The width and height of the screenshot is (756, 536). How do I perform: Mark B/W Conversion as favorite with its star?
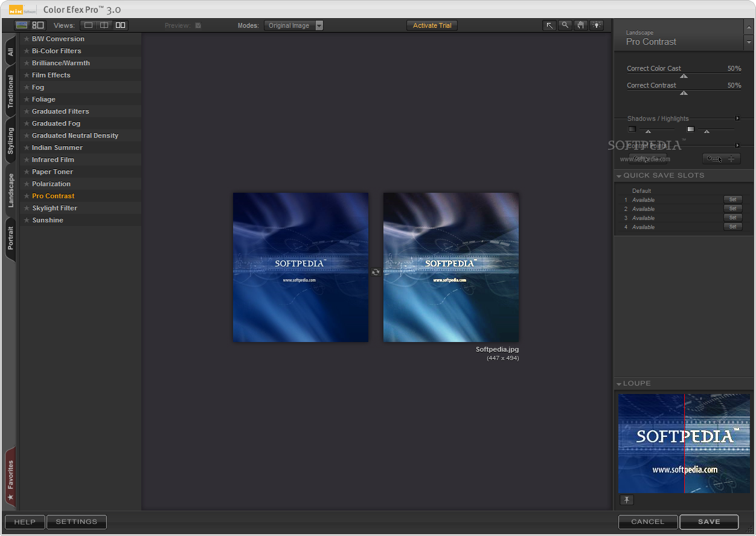27,39
